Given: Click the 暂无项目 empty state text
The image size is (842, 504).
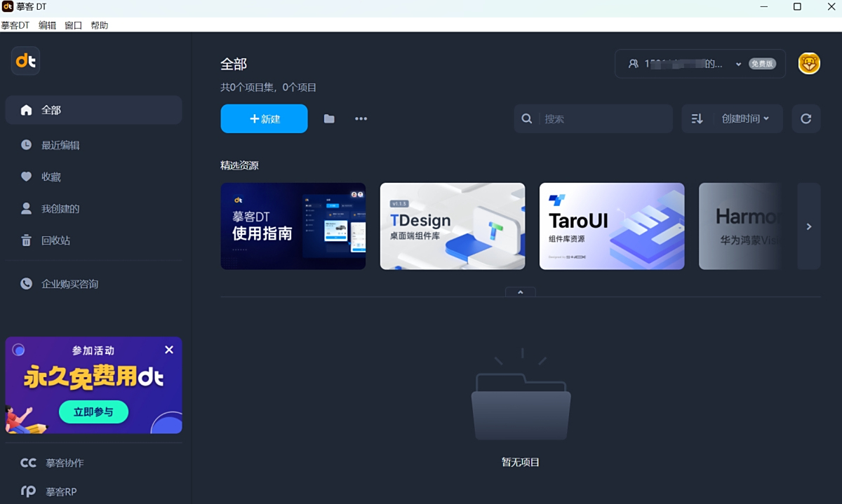Looking at the screenshot, I should coord(521,463).
